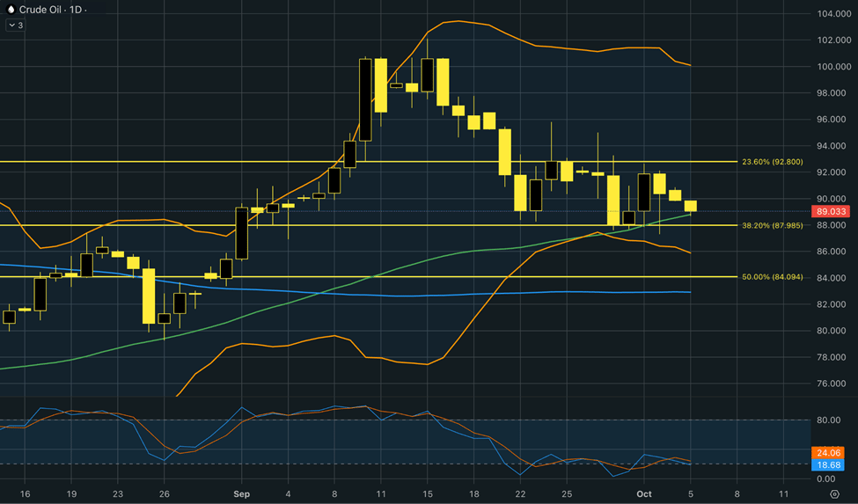Image resolution: width=858 pixels, height=504 pixels.
Task: Open chart settings gear icon at bottom right
Action: tap(834, 494)
